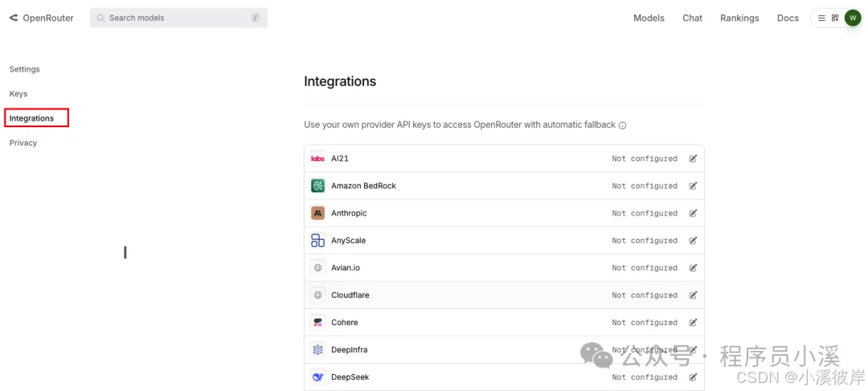Edit the Anthropic integration key
Screen dimensions: 868x391
click(x=693, y=213)
